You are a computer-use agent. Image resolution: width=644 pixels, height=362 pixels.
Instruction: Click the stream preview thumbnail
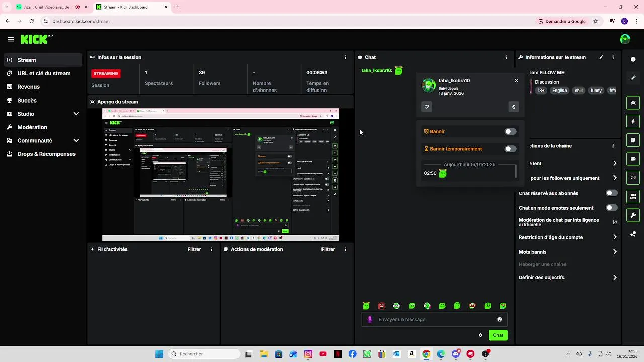click(x=220, y=174)
